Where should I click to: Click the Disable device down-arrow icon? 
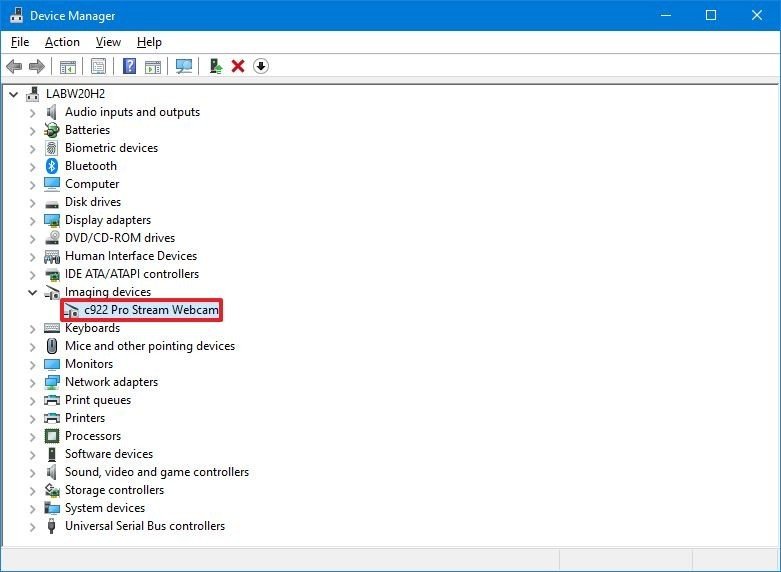click(x=261, y=66)
